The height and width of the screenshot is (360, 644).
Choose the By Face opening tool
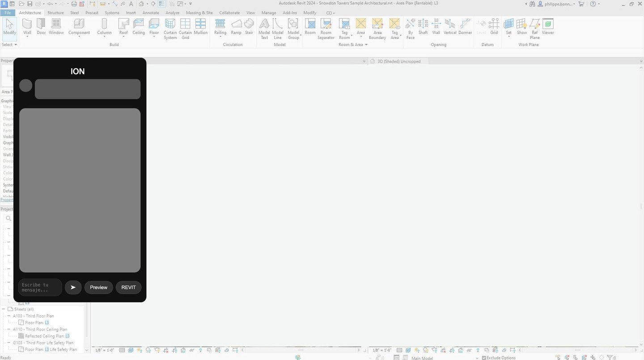coord(411,29)
